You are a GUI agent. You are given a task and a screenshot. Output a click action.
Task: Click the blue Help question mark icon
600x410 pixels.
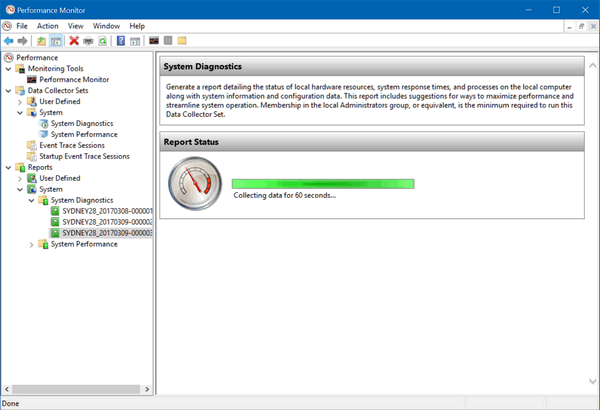121,41
